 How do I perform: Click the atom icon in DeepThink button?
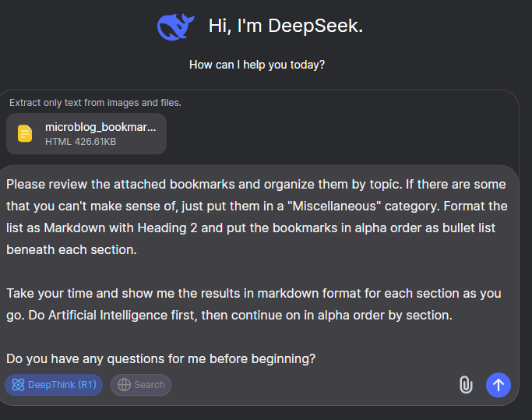18,385
